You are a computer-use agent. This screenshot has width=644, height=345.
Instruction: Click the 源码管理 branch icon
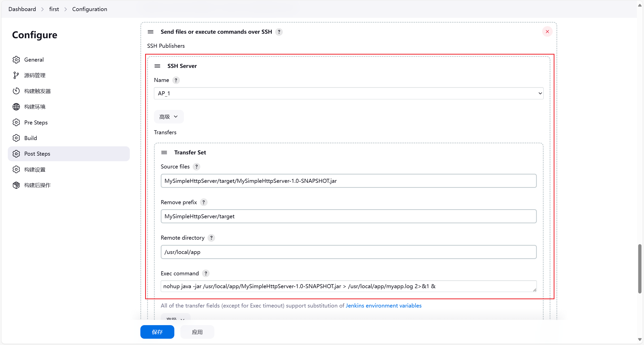[16, 75]
